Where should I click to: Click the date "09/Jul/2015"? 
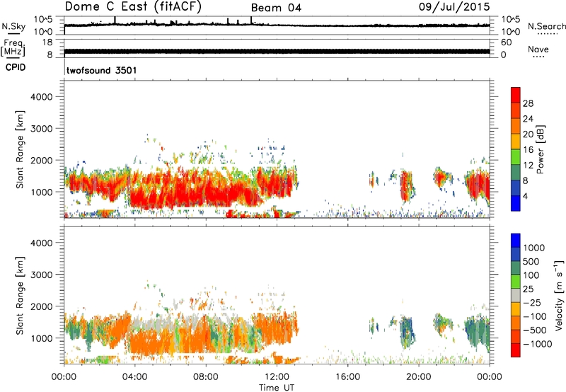coord(454,7)
